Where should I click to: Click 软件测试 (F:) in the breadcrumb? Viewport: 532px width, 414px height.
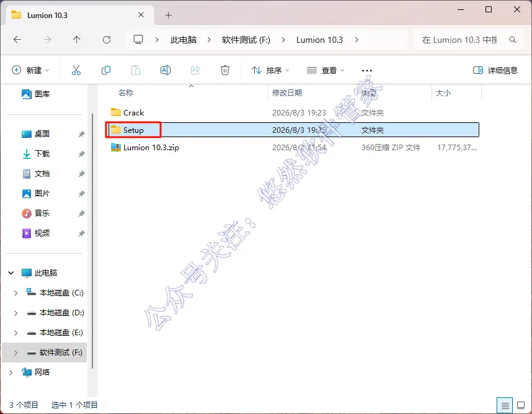pos(246,40)
